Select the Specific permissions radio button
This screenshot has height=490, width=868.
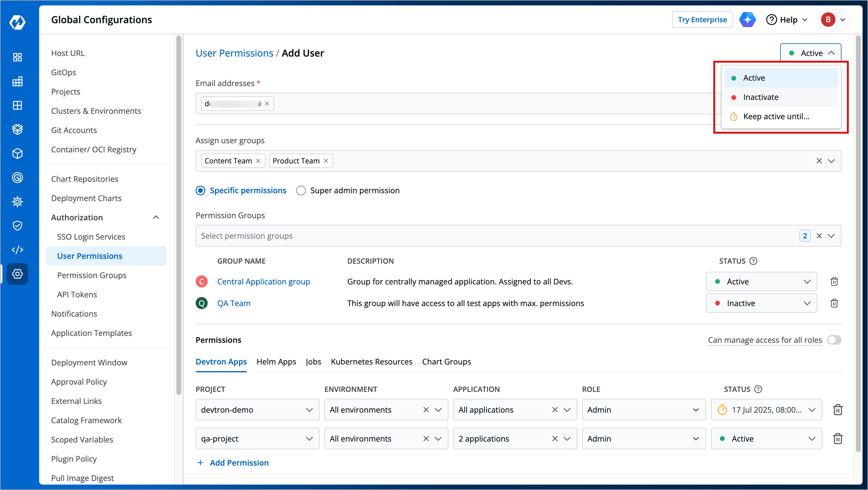[200, 191]
